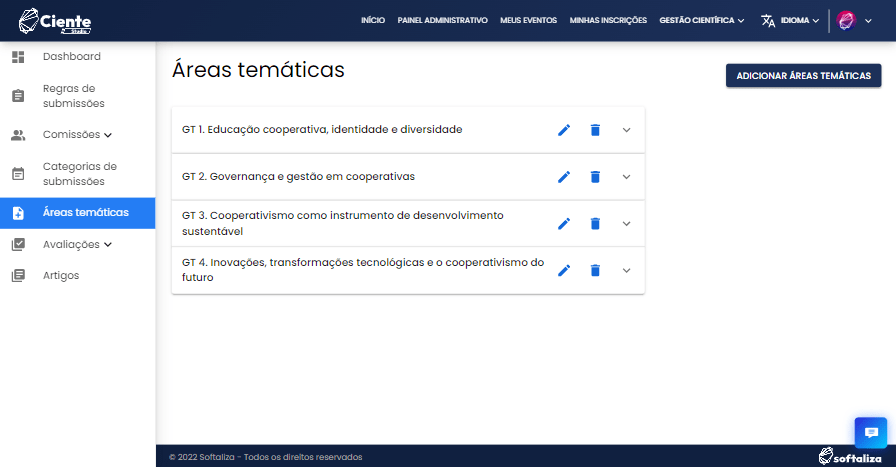The width and height of the screenshot is (896, 467).
Task: Expand the Avaliações sidebar submenu
Action: [x=108, y=245]
